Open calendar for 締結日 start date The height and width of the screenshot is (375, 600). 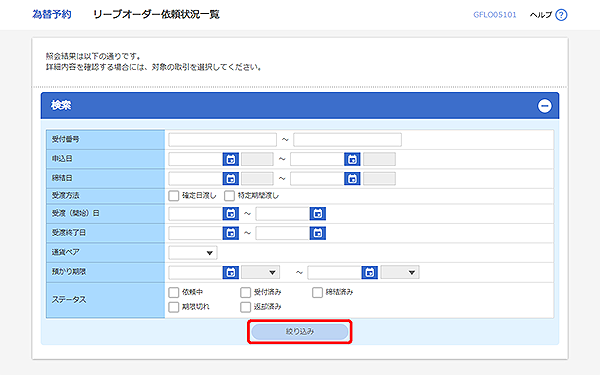231,179
